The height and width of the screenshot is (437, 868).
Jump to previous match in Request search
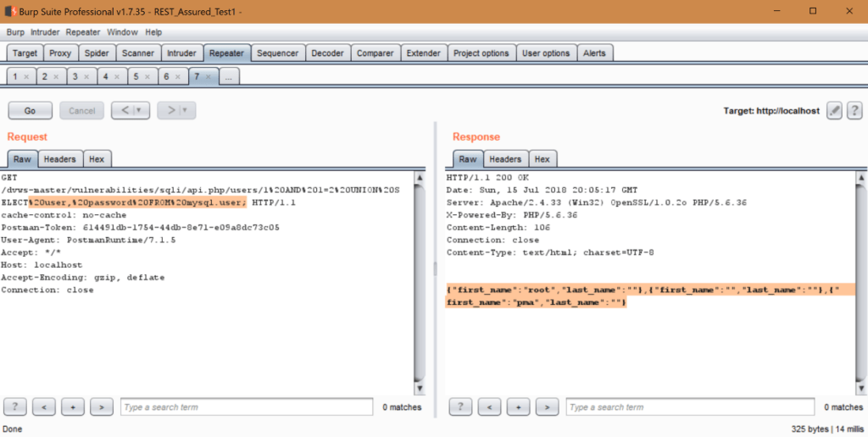pos(45,407)
